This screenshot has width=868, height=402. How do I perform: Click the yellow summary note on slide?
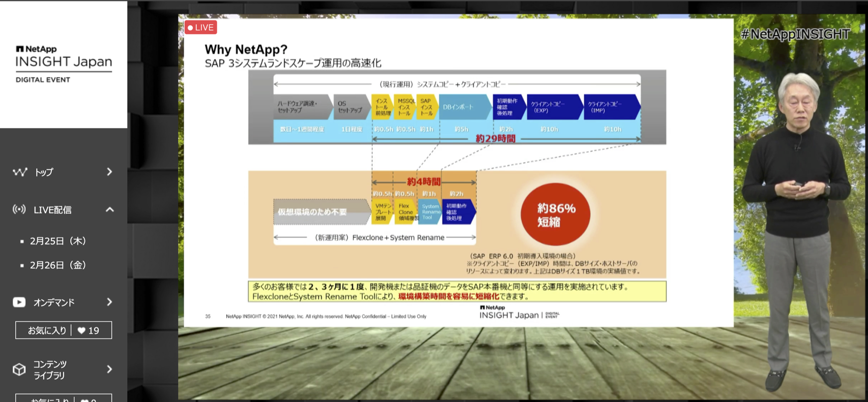click(457, 291)
